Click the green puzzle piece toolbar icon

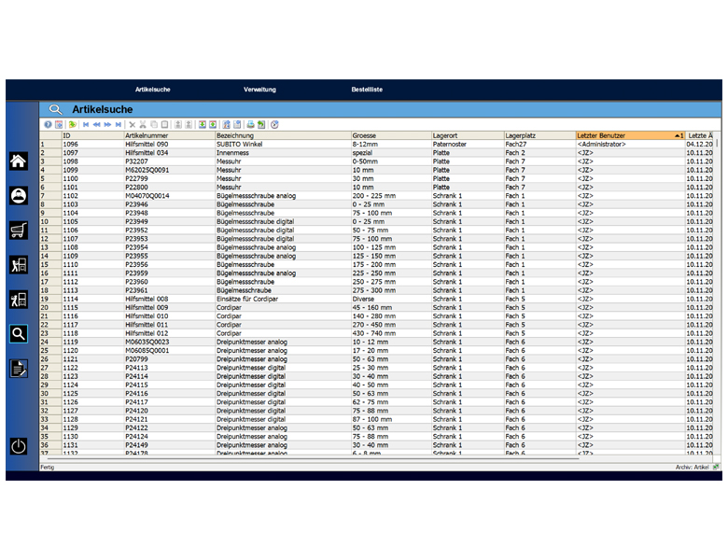click(73, 124)
